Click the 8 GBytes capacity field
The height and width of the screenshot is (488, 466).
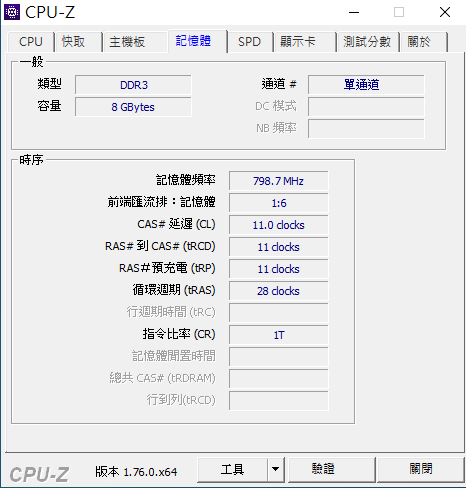(133, 107)
